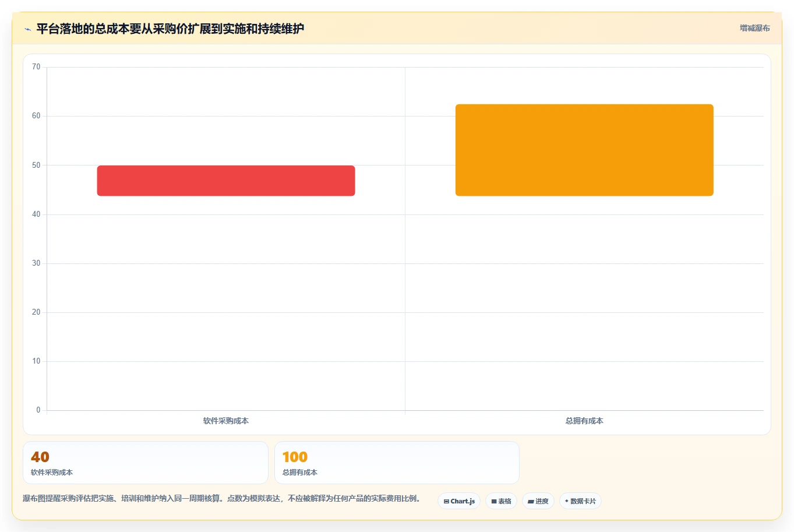Click the 软件采购成本 x-axis label
This screenshot has width=794, height=532.
226,421
